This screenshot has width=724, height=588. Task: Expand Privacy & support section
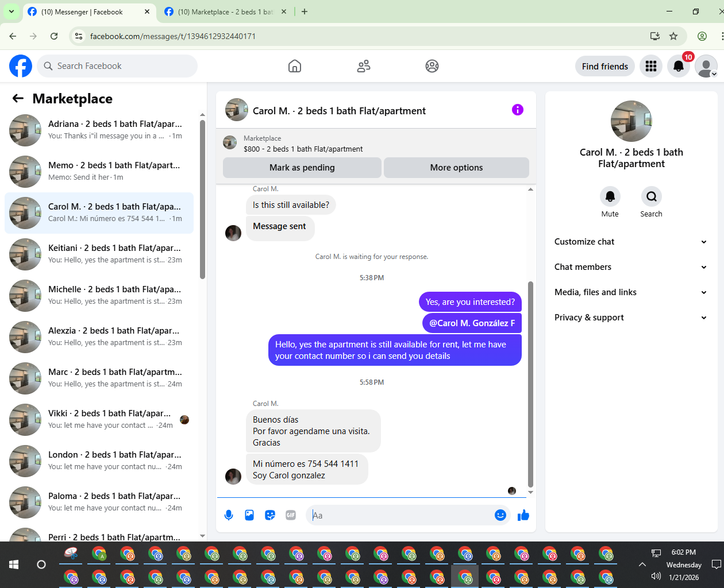point(631,318)
